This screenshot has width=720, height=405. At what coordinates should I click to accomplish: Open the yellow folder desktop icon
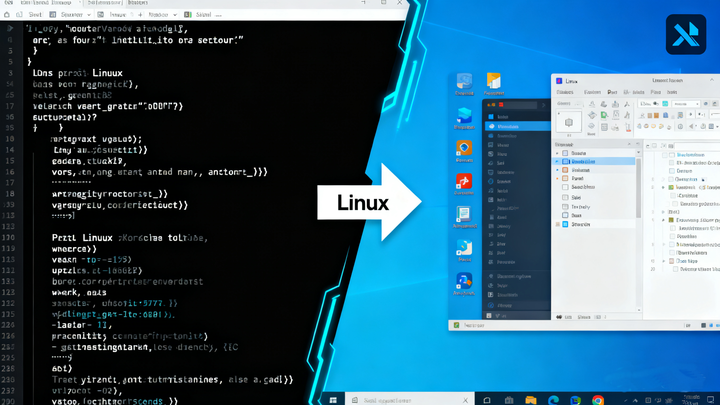[x=494, y=81]
